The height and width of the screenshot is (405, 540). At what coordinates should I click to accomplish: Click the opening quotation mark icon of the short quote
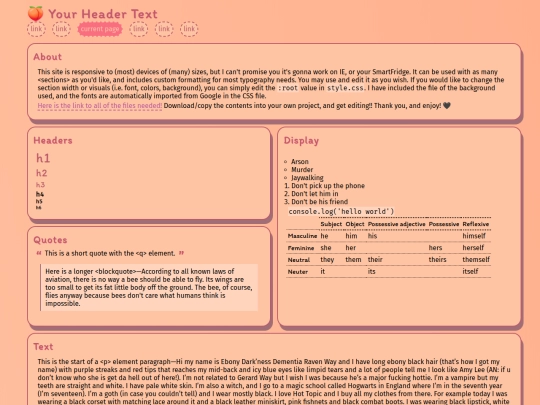(x=39, y=253)
